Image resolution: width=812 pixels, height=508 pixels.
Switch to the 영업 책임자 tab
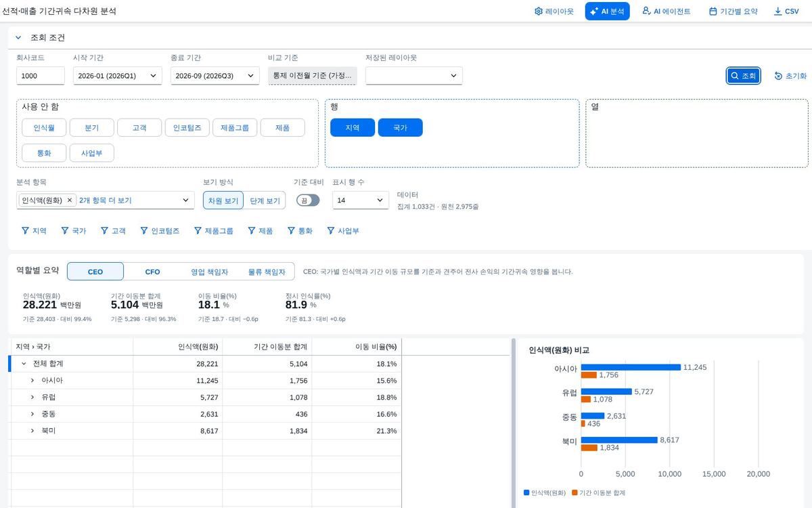[x=210, y=272]
